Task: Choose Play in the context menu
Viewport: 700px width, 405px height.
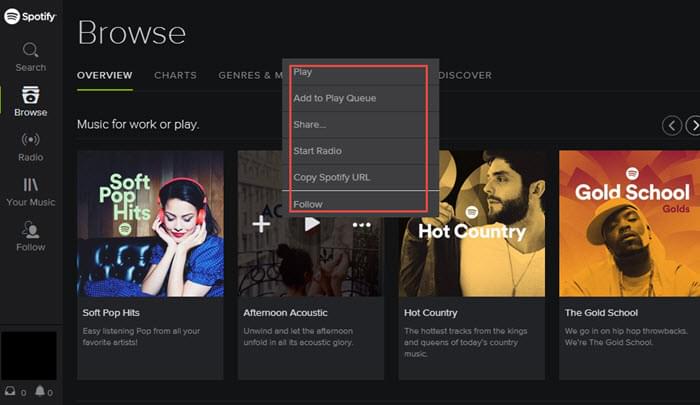Action: [x=361, y=72]
